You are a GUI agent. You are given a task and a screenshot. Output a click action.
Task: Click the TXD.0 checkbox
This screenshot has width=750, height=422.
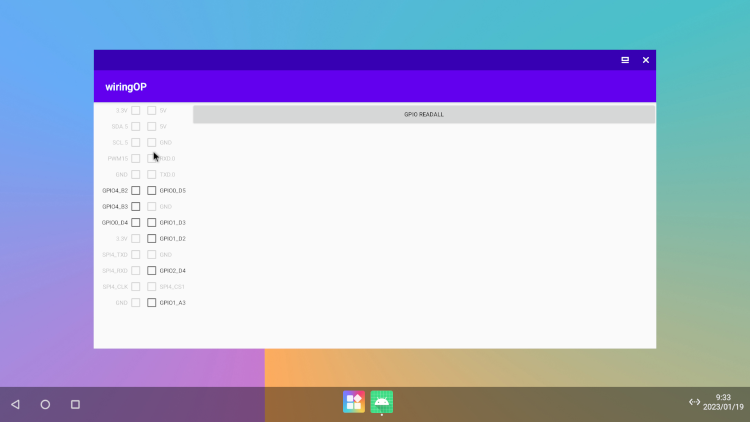point(152,175)
